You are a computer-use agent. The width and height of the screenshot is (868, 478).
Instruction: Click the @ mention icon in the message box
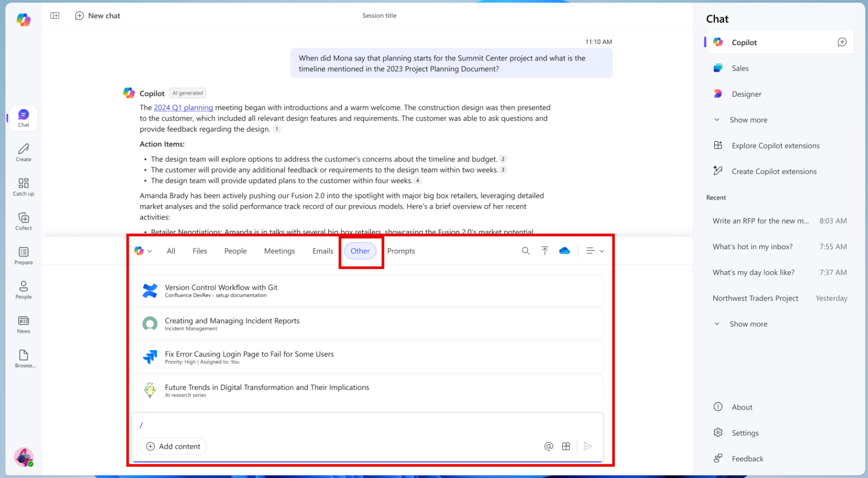tap(548, 446)
